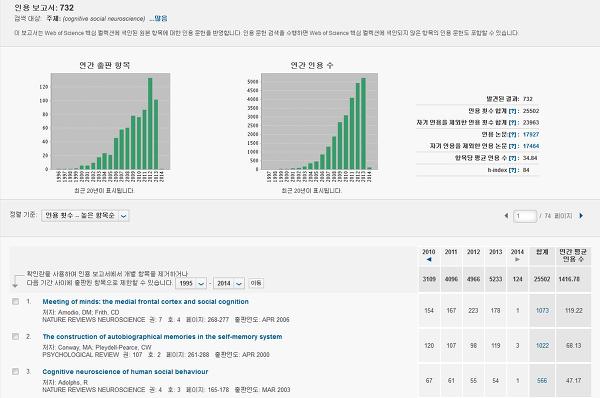
Task: Open the 1073 total citations link
Action: point(542,311)
